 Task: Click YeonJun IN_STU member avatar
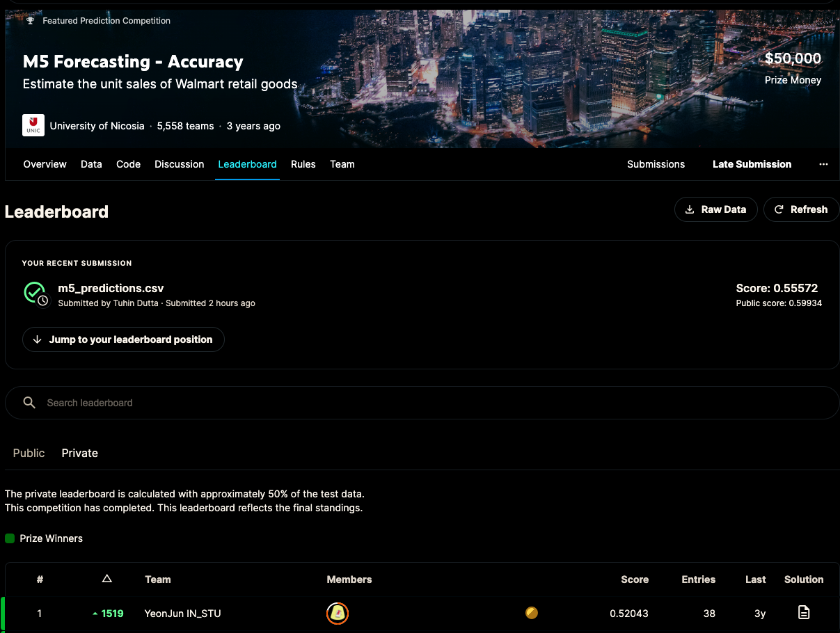[338, 613]
